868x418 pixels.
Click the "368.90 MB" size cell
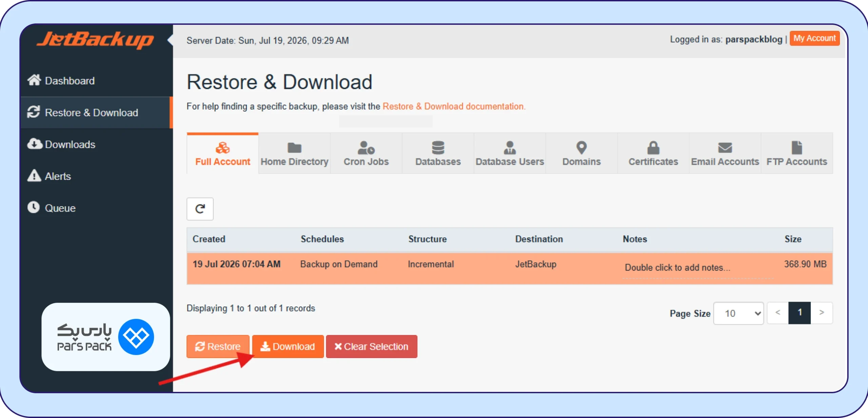(805, 264)
